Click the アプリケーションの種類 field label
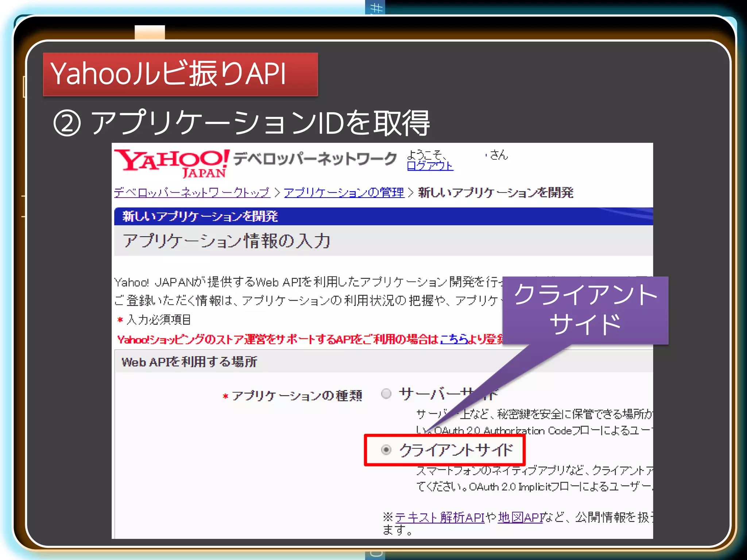This screenshot has height=560, width=747. click(x=297, y=396)
